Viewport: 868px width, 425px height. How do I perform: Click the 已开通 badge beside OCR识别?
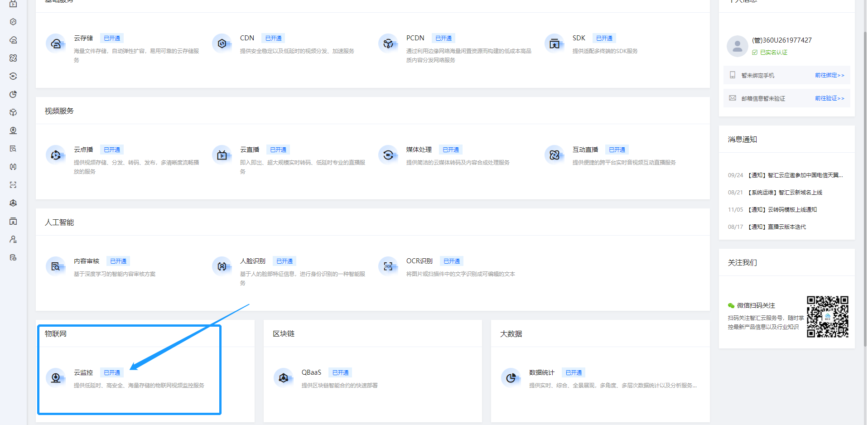pyautogui.click(x=451, y=261)
